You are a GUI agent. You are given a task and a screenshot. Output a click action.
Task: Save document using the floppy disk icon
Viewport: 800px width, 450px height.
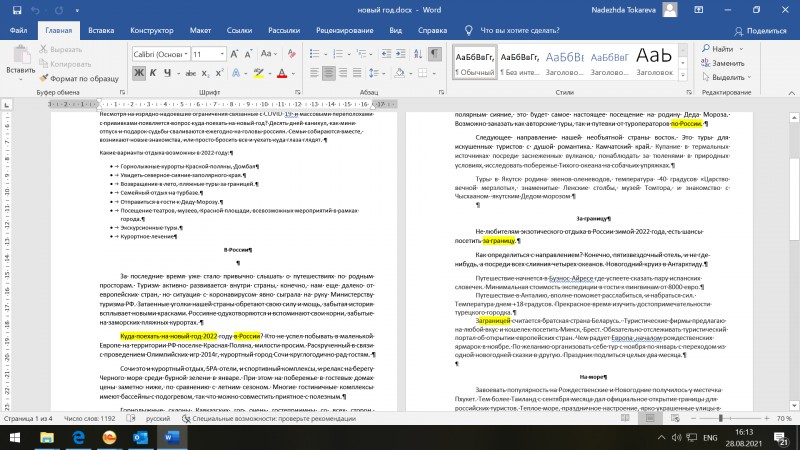(17, 10)
